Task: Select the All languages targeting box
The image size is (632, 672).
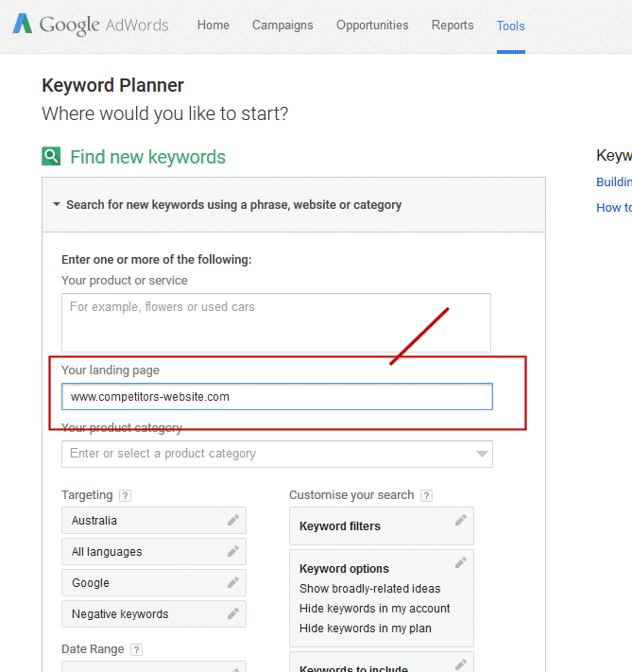Action: [x=154, y=552]
